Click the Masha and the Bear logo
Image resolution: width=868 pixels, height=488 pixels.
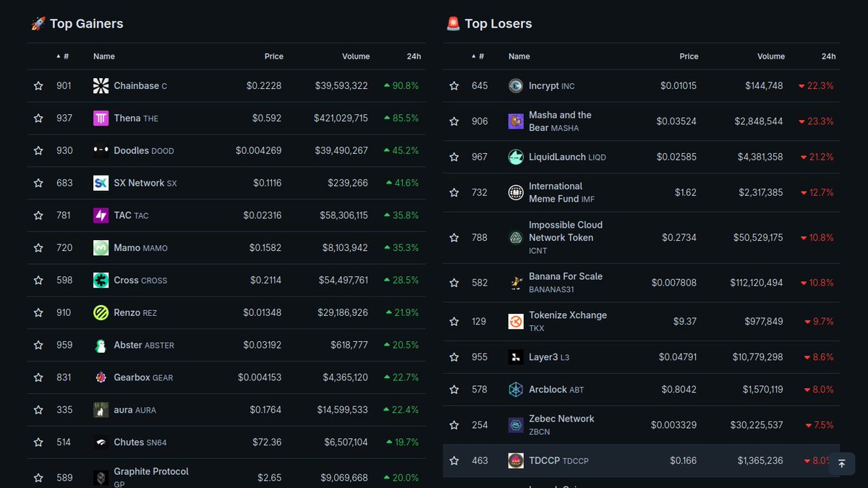click(516, 121)
